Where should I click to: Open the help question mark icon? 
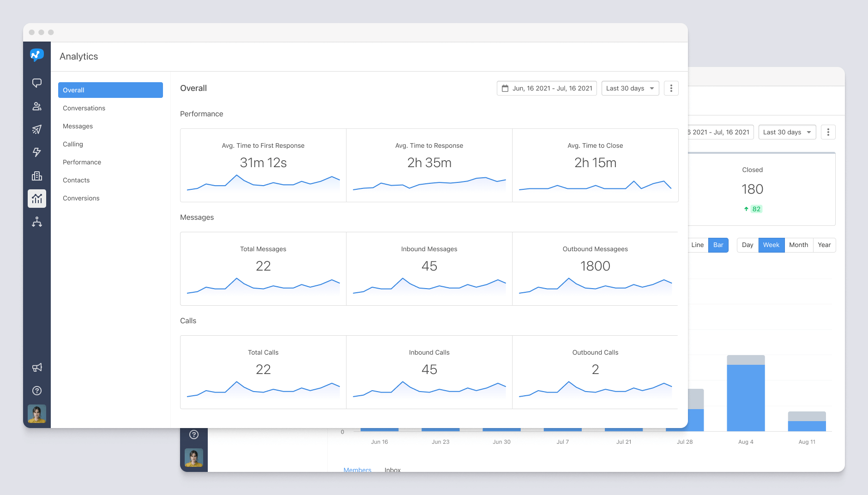37,391
